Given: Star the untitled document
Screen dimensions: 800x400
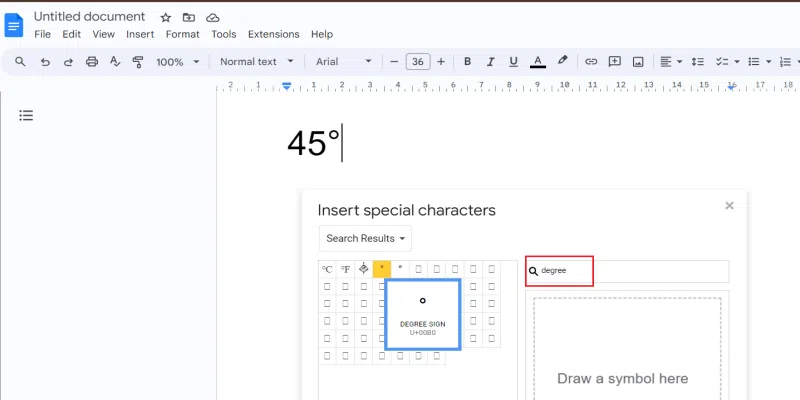Looking at the screenshot, I should click(165, 18).
